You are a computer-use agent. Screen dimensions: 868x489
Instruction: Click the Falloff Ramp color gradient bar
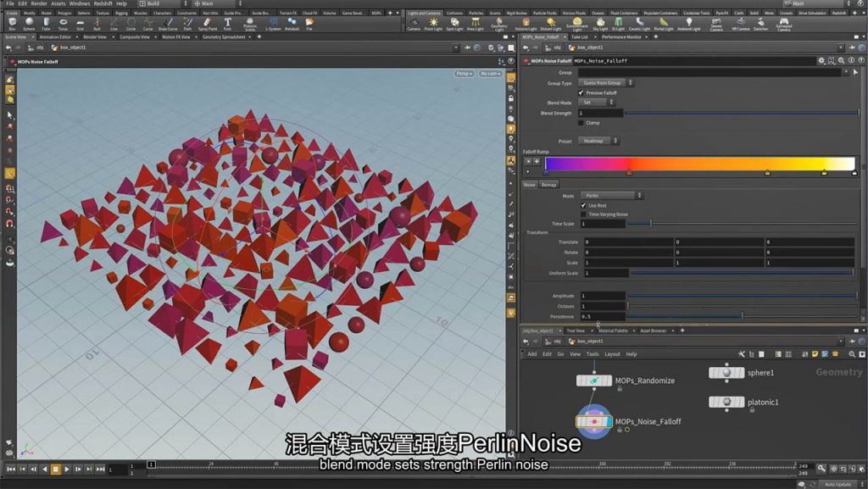pyautogui.click(x=699, y=164)
